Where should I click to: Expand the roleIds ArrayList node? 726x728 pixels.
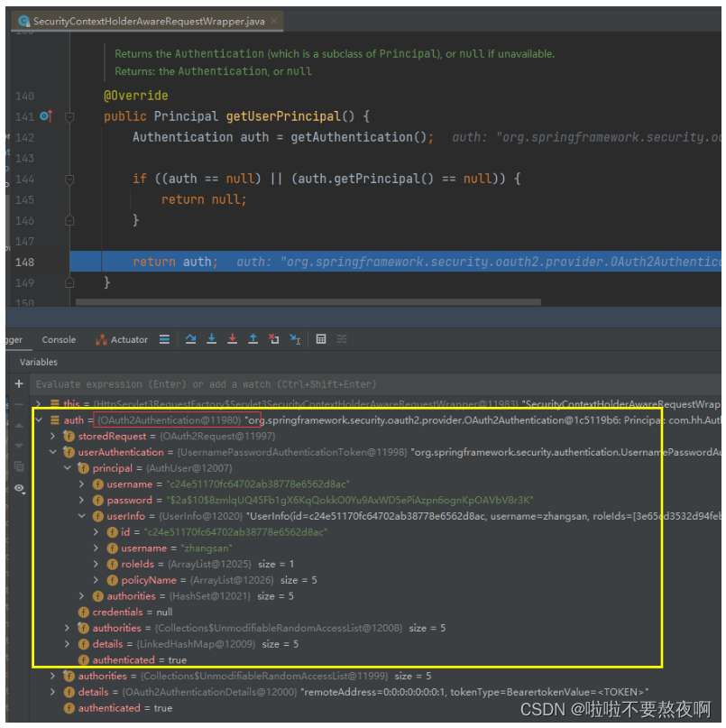[x=96, y=564]
